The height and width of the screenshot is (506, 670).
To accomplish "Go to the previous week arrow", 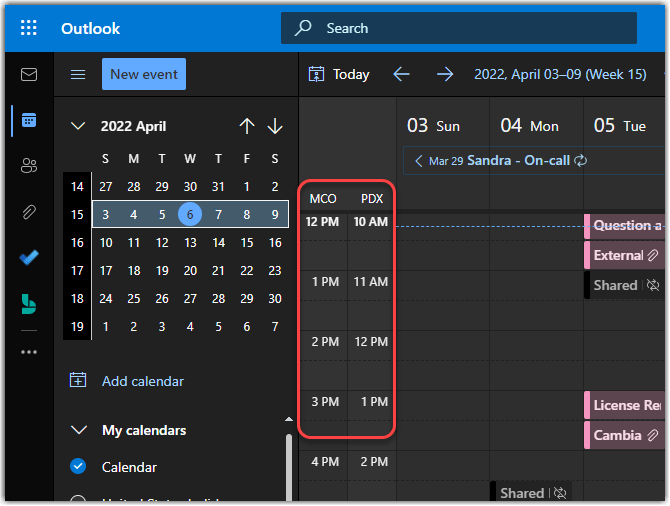I will pos(401,74).
